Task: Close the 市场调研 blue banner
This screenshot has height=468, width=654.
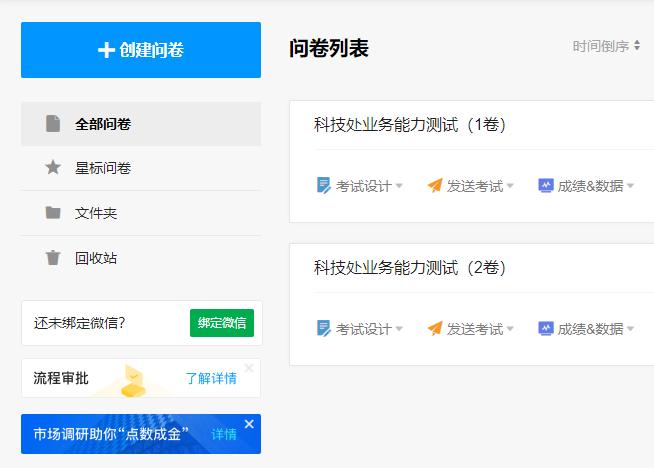Action: (249, 424)
